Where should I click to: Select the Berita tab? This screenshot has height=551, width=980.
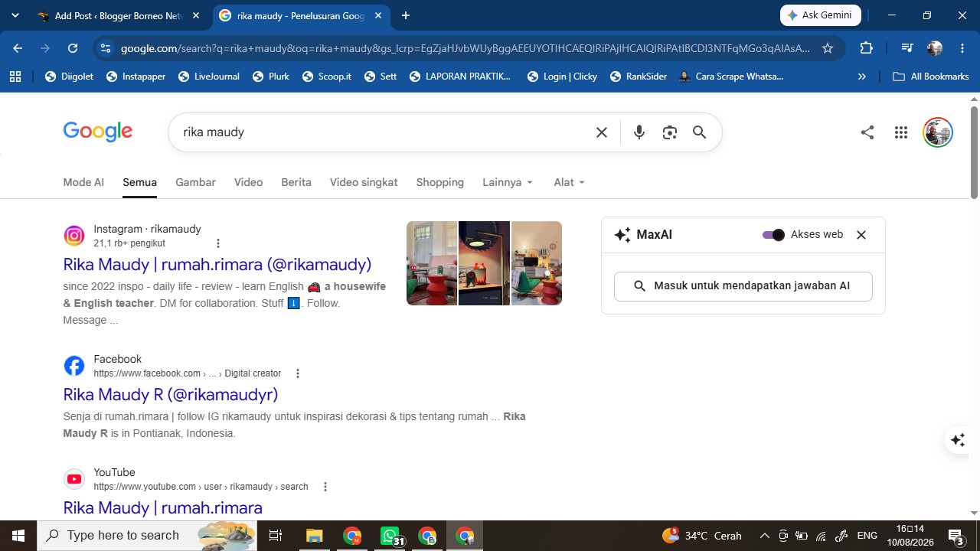(x=296, y=182)
